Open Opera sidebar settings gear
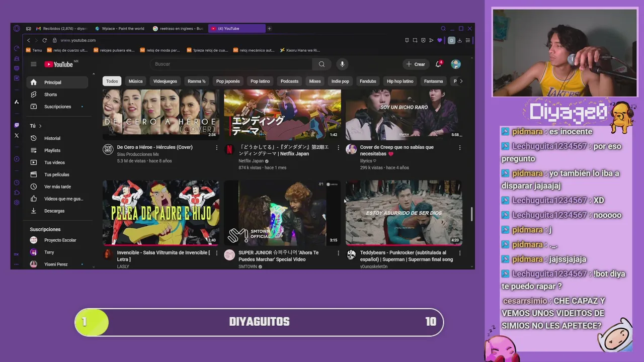This screenshot has width=644, height=362. click(17, 203)
